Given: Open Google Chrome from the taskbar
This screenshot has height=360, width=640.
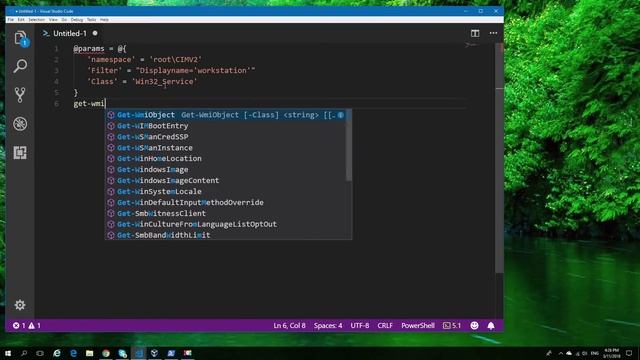Looking at the screenshot, I should pos(106,353).
